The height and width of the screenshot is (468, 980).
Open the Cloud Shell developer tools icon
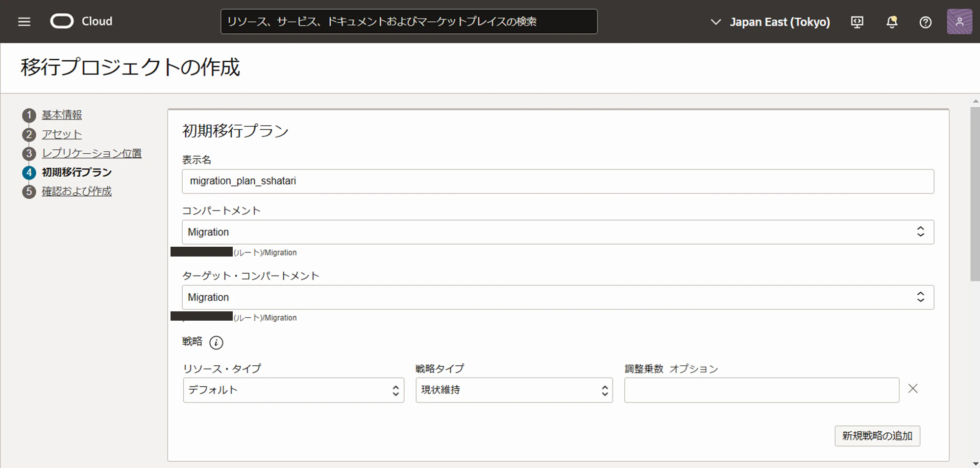point(857,22)
